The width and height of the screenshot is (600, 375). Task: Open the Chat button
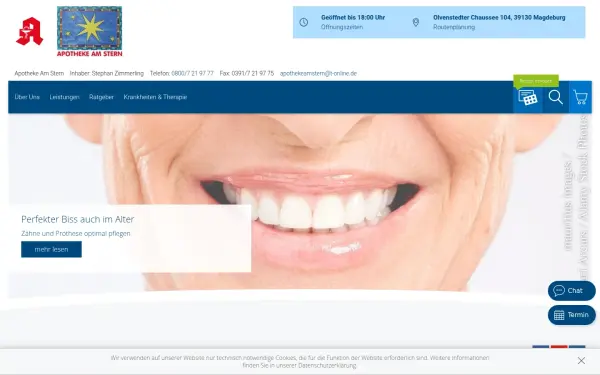click(572, 291)
